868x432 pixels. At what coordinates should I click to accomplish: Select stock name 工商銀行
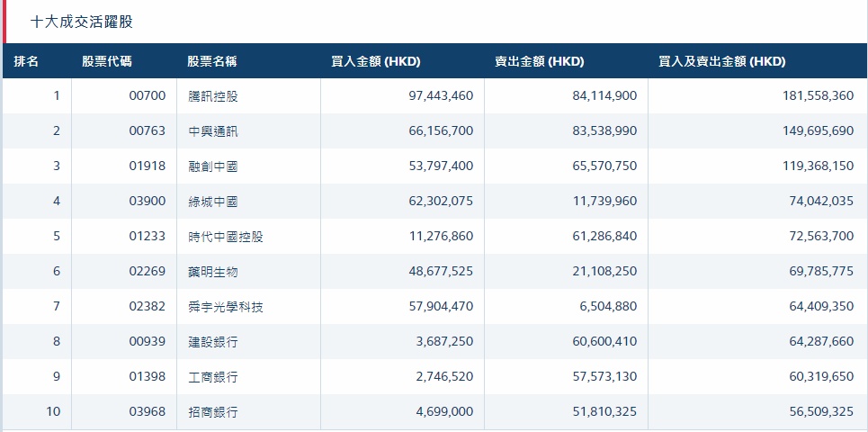pyautogui.click(x=213, y=377)
